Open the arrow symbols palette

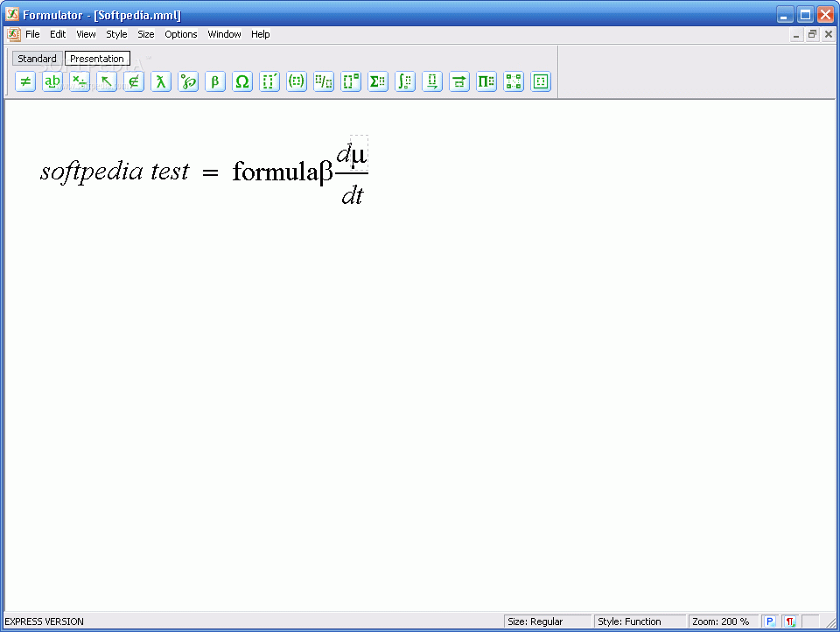[x=107, y=81]
